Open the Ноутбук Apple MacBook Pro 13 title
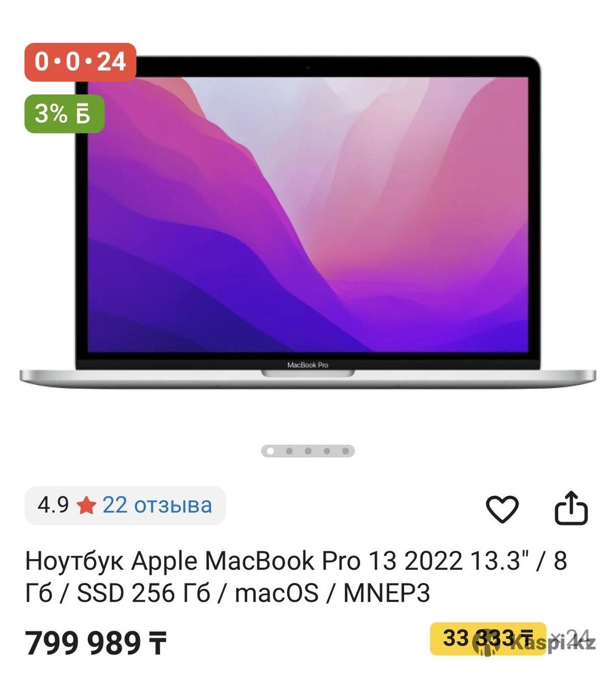Screen dimensions: 616x679 (x=296, y=577)
